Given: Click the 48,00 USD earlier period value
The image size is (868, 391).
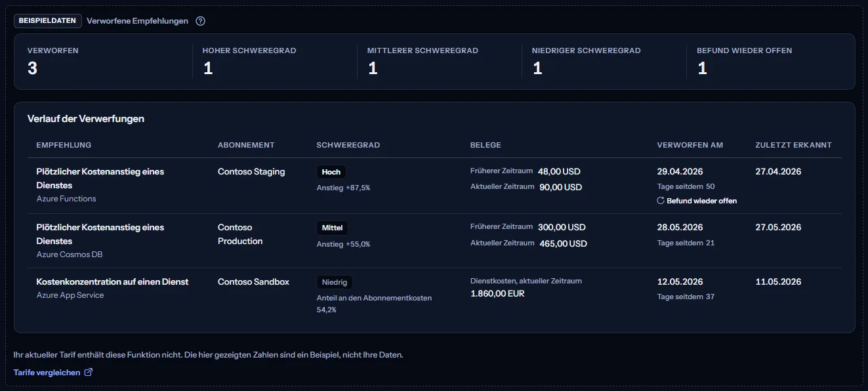Looking at the screenshot, I should click(x=559, y=172).
